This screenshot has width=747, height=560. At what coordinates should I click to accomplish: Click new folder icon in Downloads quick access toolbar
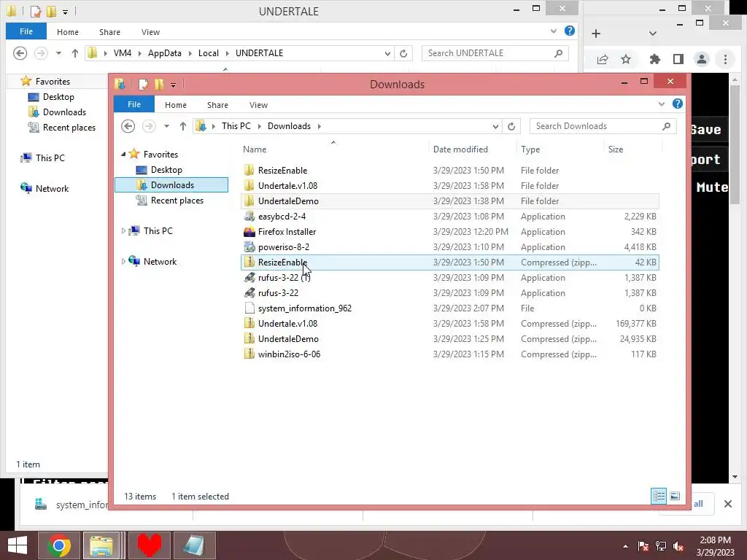pyautogui.click(x=159, y=85)
